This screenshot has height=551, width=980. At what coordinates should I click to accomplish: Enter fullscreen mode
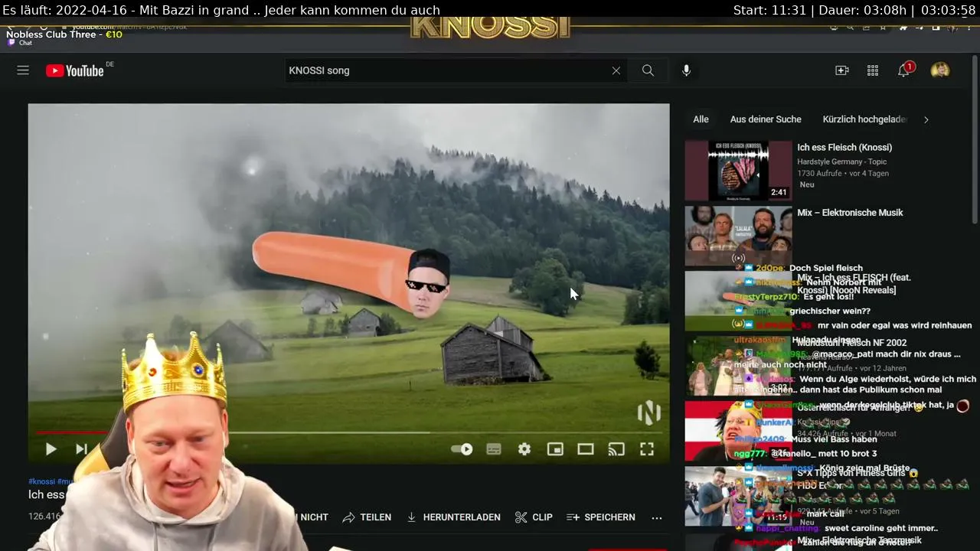(x=647, y=449)
